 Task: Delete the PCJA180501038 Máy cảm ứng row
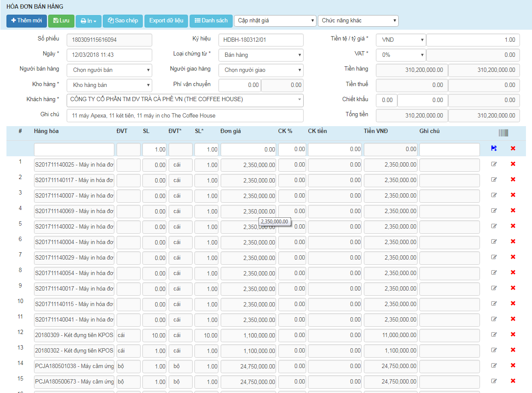pyautogui.click(x=513, y=365)
